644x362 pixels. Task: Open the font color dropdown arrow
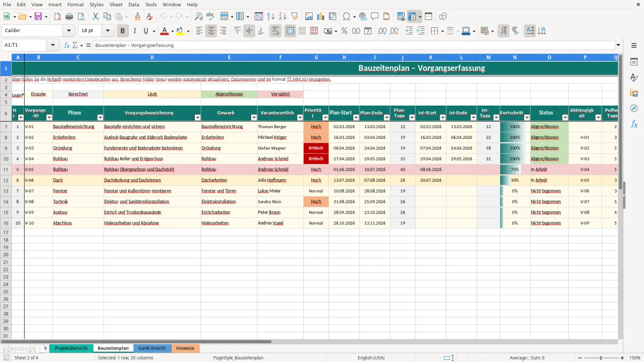tap(172, 31)
